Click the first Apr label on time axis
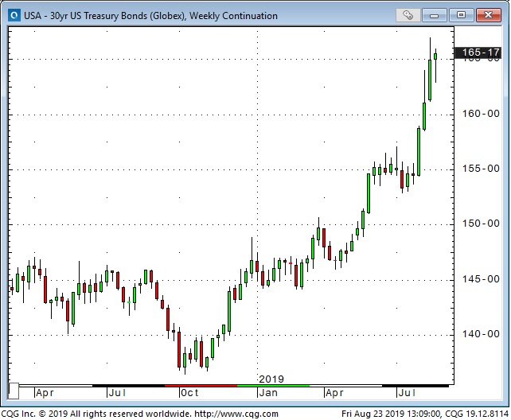The width and height of the screenshot is (511, 420). pyautogui.click(x=45, y=393)
